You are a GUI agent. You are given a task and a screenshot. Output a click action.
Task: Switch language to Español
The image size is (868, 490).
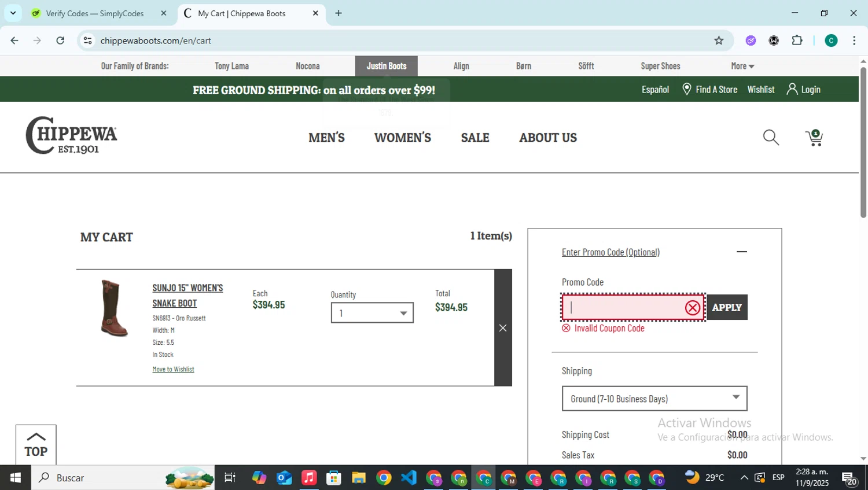click(655, 89)
